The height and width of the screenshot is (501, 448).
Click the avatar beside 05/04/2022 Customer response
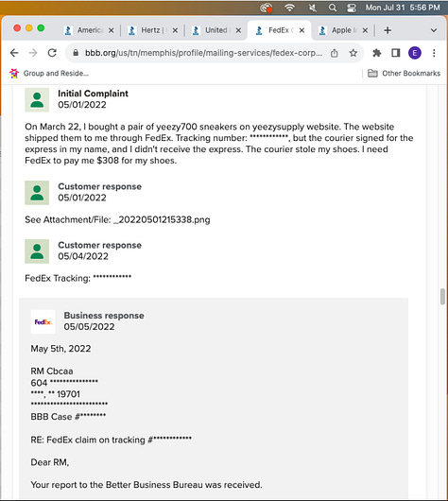click(37, 251)
